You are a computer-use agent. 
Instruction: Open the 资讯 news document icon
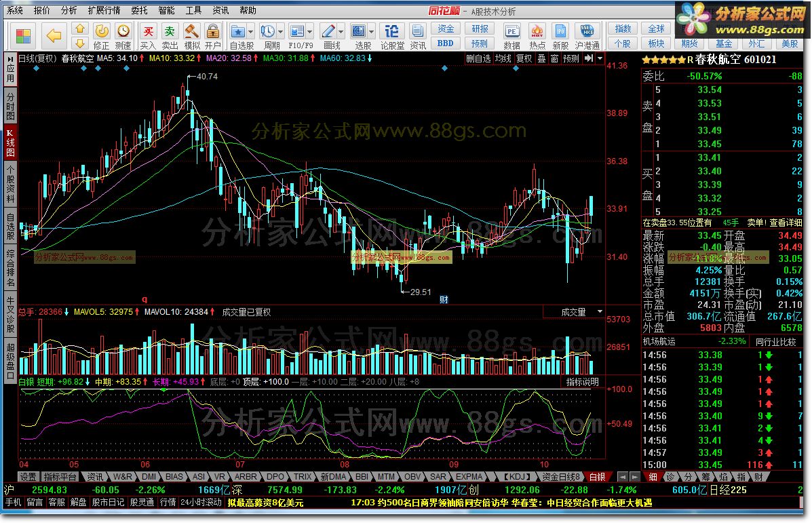tap(417, 32)
